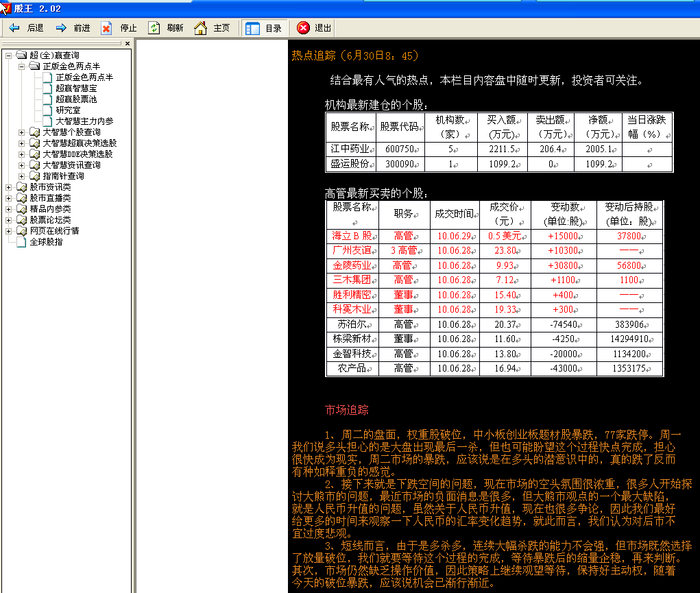Select the 精品内参类 folder icon

point(22,208)
